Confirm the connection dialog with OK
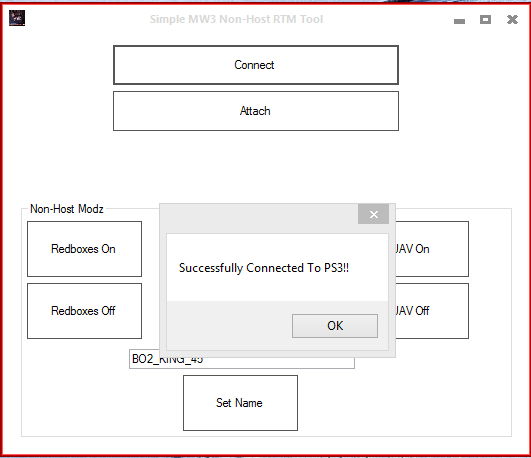Image resolution: width=531 pixels, height=458 pixels. click(x=335, y=326)
